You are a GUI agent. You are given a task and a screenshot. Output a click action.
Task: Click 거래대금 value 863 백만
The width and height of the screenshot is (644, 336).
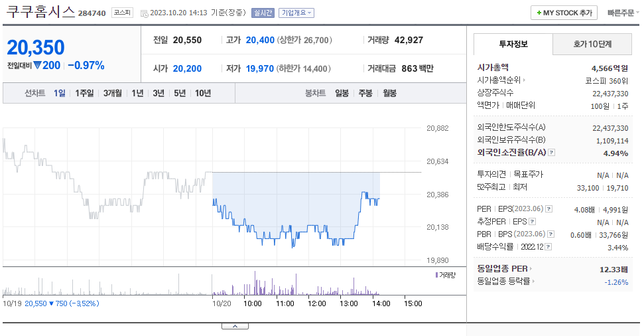(x=417, y=68)
